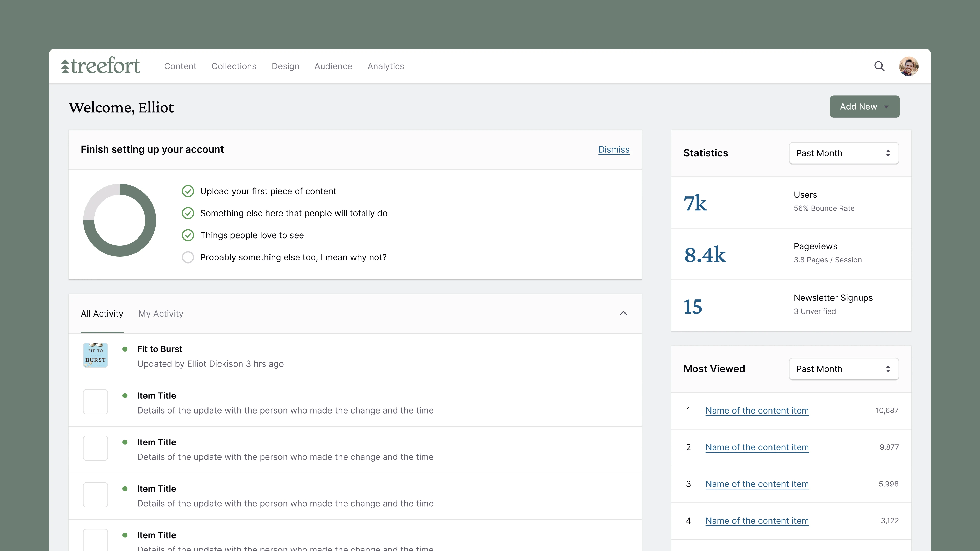Screen dimensions: 980x551
Task: Click 'Finish setting up your account' heading
Action: tap(152, 149)
